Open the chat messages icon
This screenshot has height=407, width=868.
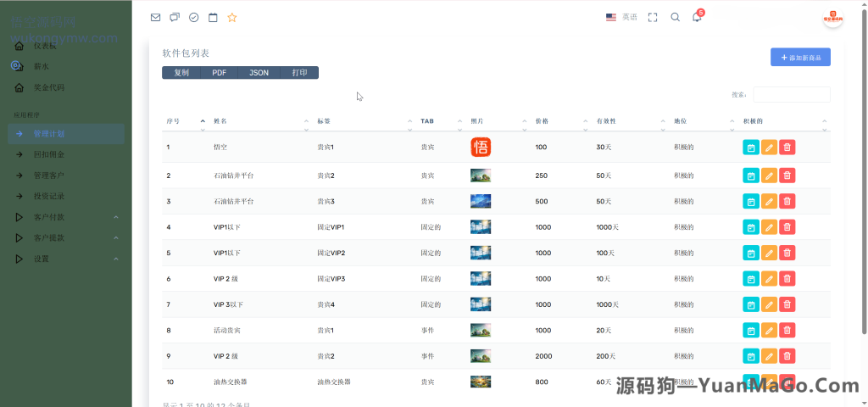pyautogui.click(x=175, y=18)
